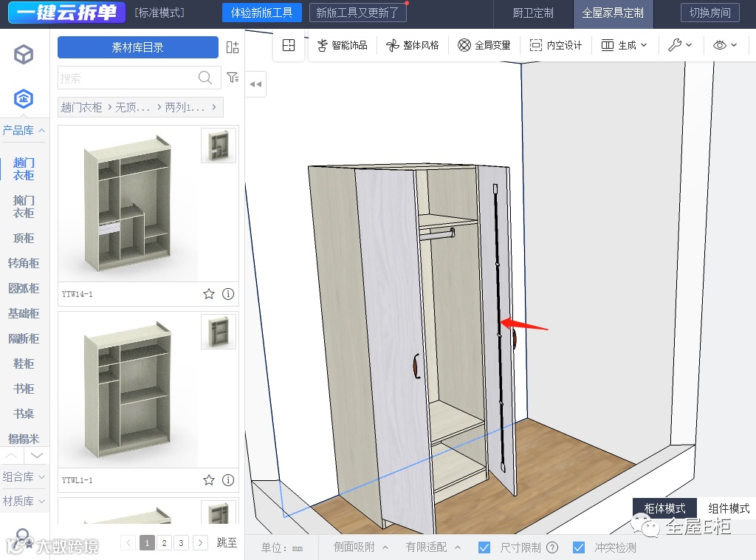Show info for YTW14-1 wardrobe
The width and height of the screenshot is (756, 560).
tap(228, 294)
